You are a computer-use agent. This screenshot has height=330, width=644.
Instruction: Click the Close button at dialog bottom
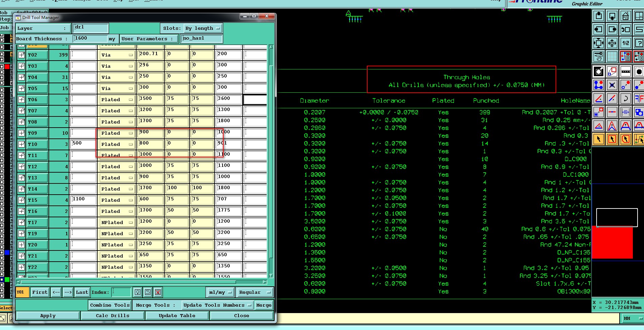click(242, 315)
